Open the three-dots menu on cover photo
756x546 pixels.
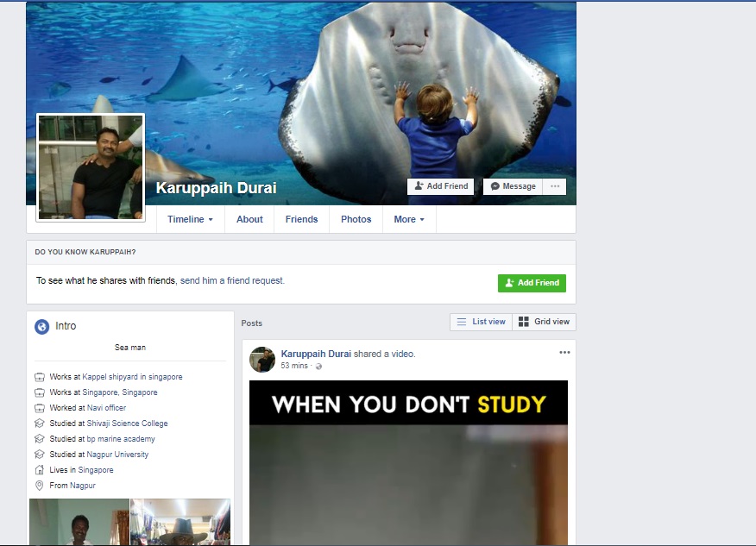pyautogui.click(x=555, y=186)
